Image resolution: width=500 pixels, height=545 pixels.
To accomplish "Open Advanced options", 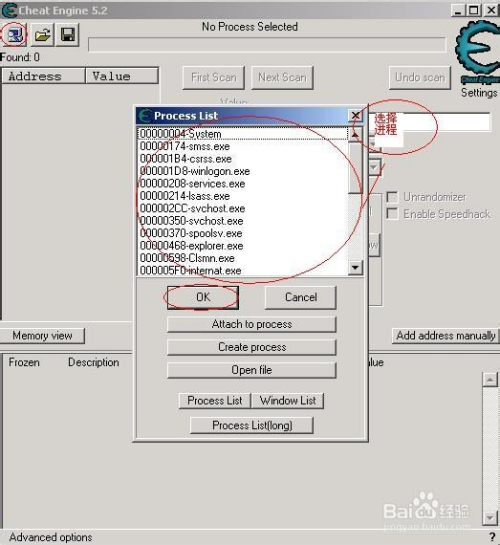I will click(51, 537).
